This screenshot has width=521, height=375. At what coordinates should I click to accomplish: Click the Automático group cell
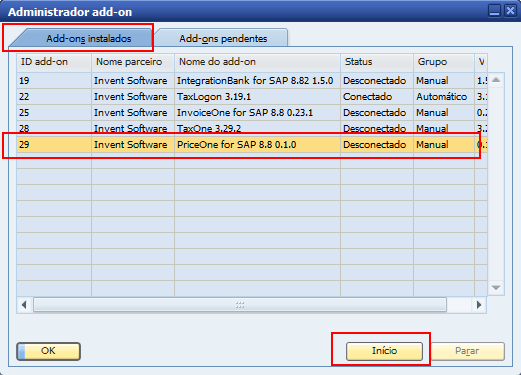444,97
